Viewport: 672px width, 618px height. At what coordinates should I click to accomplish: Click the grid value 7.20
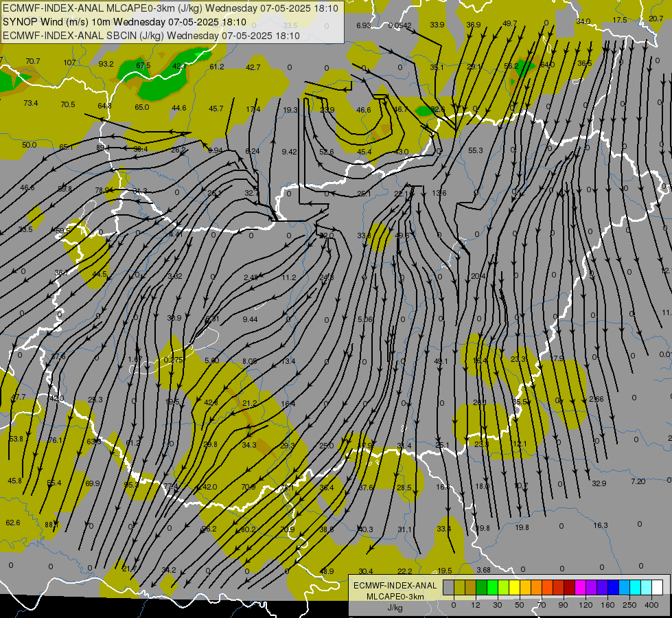[x=638, y=481]
